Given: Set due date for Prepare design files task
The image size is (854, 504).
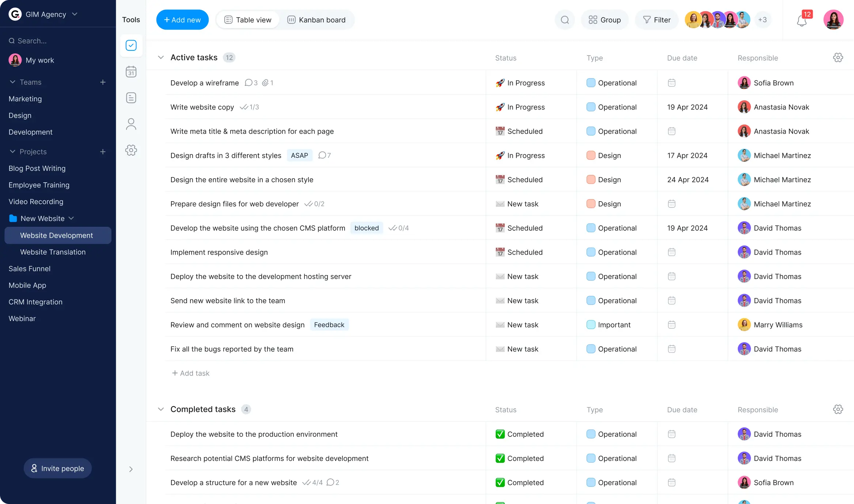Looking at the screenshot, I should pyautogui.click(x=671, y=204).
